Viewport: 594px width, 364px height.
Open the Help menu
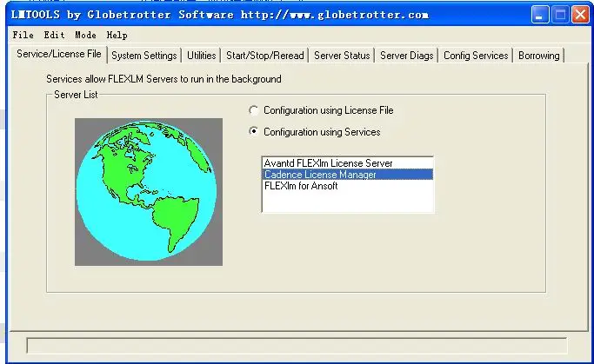[117, 36]
